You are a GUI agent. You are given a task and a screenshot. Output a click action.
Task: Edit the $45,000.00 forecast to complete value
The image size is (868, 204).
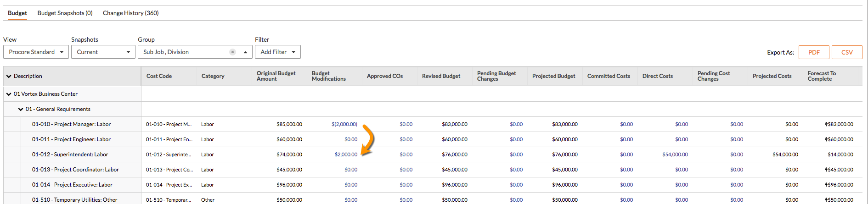coord(840,170)
